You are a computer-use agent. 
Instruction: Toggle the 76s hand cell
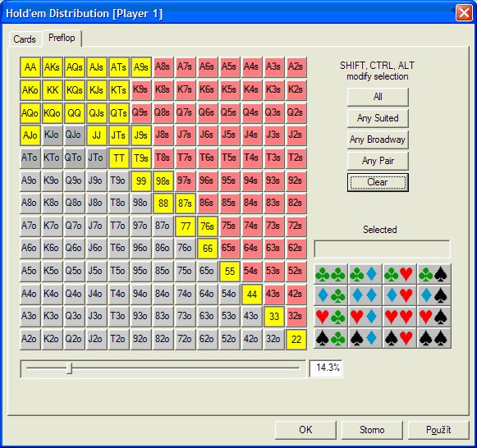coord(208,226)
